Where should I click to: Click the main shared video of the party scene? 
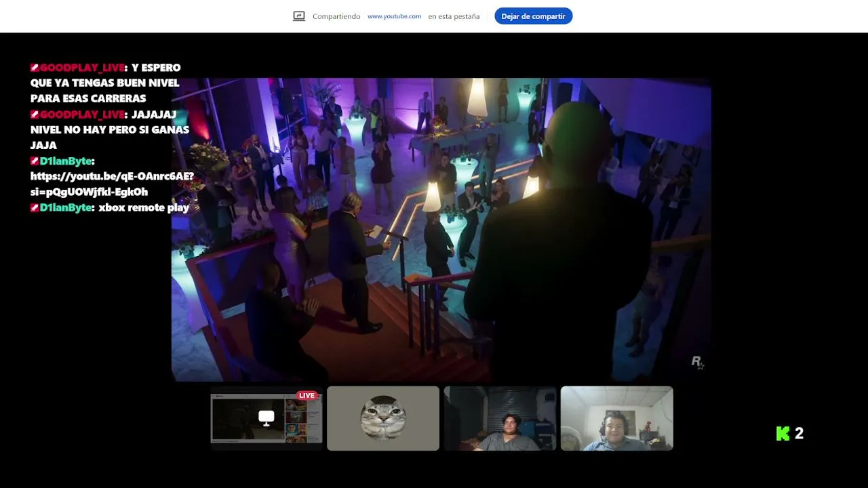[441, 230]
